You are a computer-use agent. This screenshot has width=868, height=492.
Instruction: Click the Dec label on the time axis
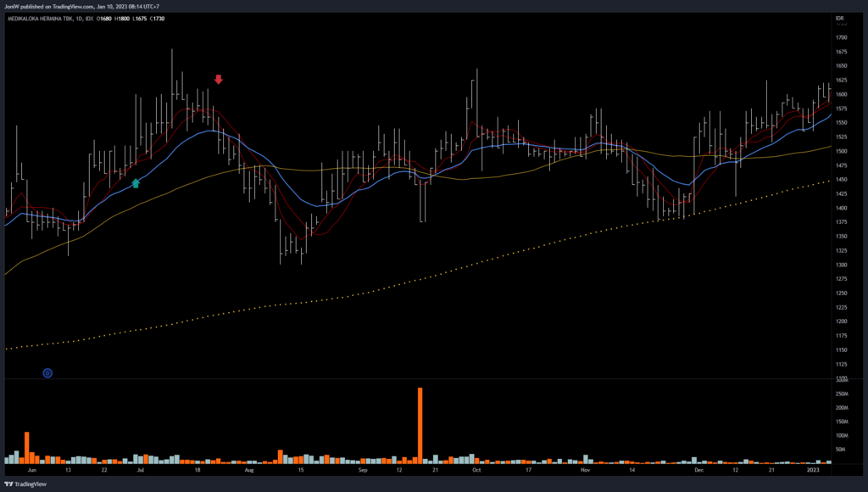pyautogui.click(x=699, y=468)
